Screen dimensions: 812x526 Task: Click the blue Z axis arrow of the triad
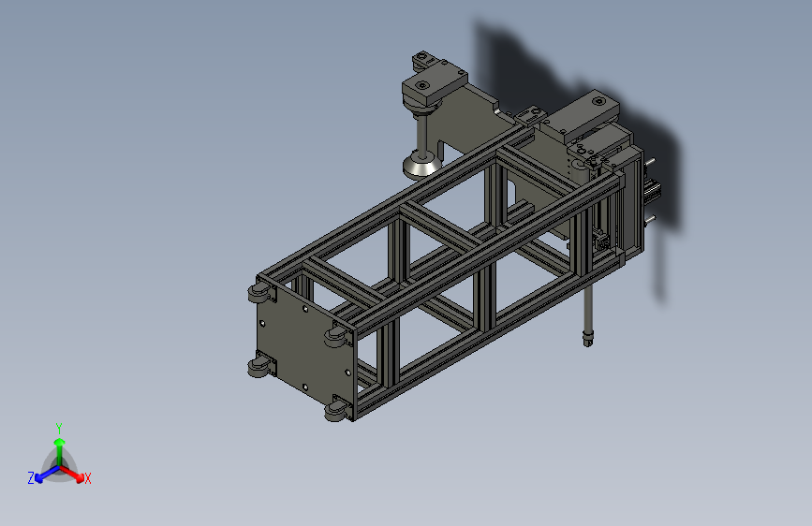[47, 474]
